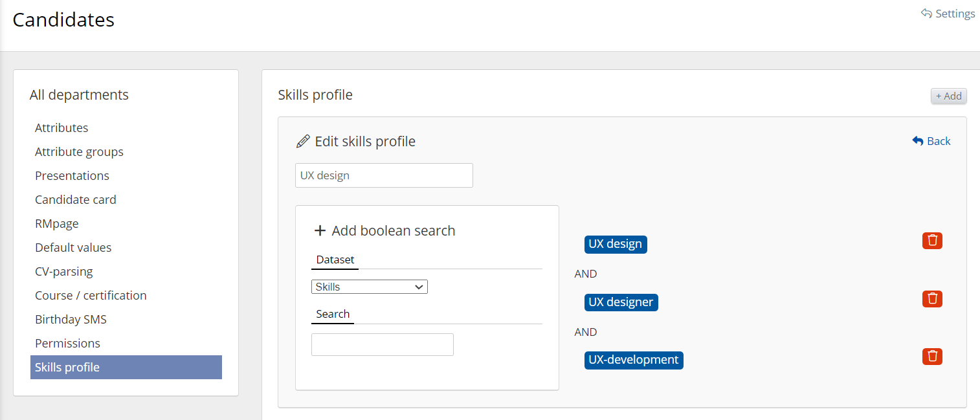The height and width of the screenshot is (420, 980).
Task: Go to Presentations settings
Action: [72, 176]
